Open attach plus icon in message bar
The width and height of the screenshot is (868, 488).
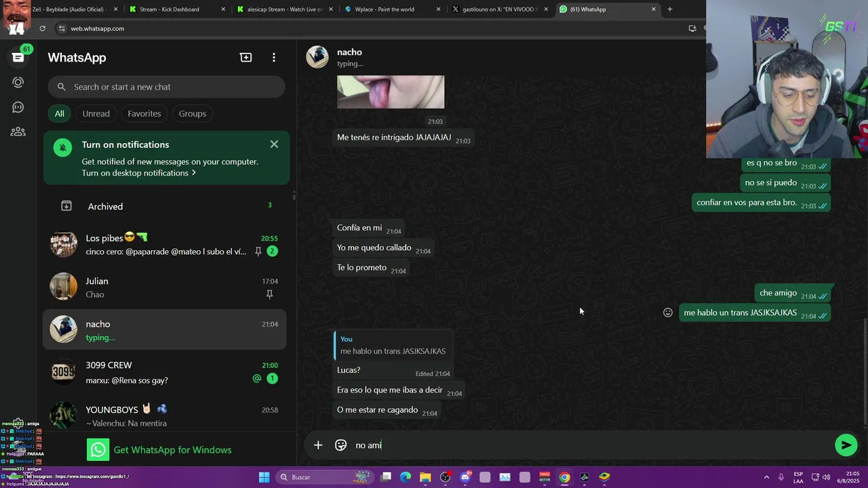pyautogui.click(x=318, y=445)
